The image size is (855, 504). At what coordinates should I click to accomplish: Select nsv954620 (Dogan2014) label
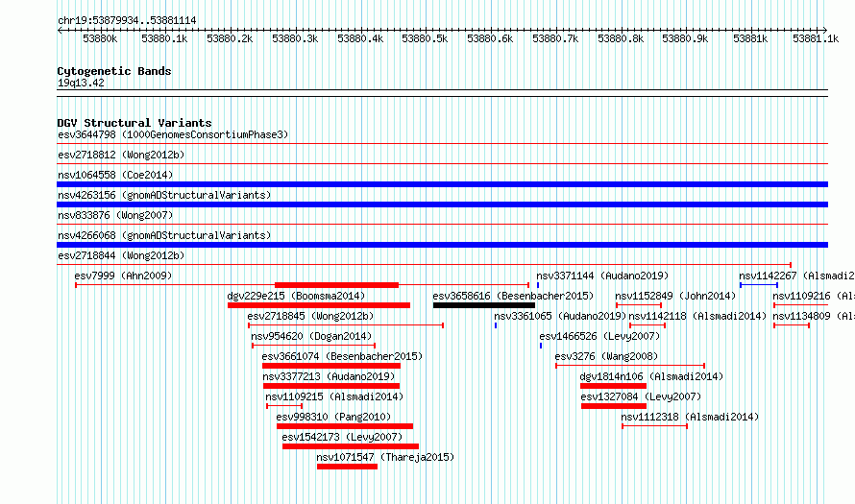[x=311, y=336]
